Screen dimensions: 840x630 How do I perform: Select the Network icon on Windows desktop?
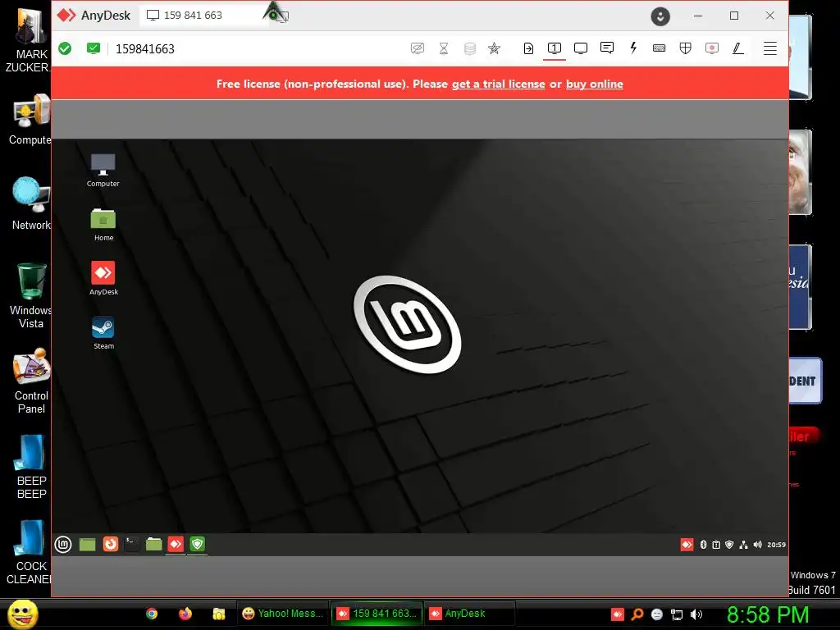pyautogui.click(x=32, y=203)
